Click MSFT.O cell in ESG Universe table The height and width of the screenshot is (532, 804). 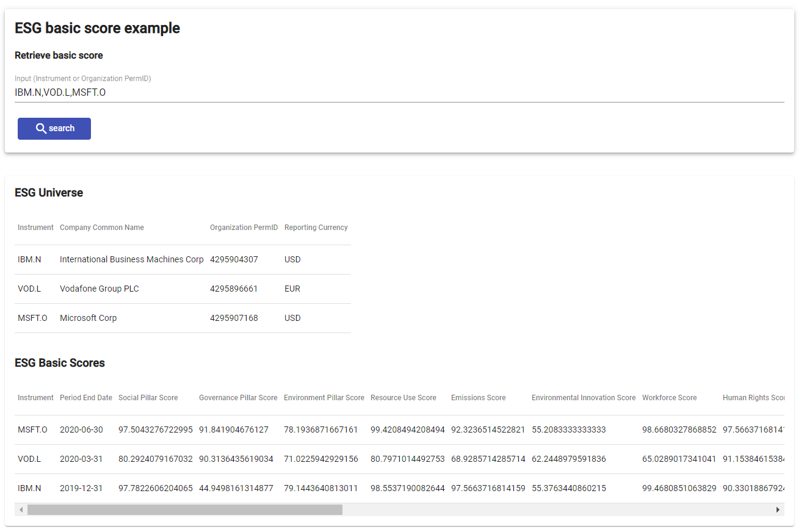(x=32, y=318)
